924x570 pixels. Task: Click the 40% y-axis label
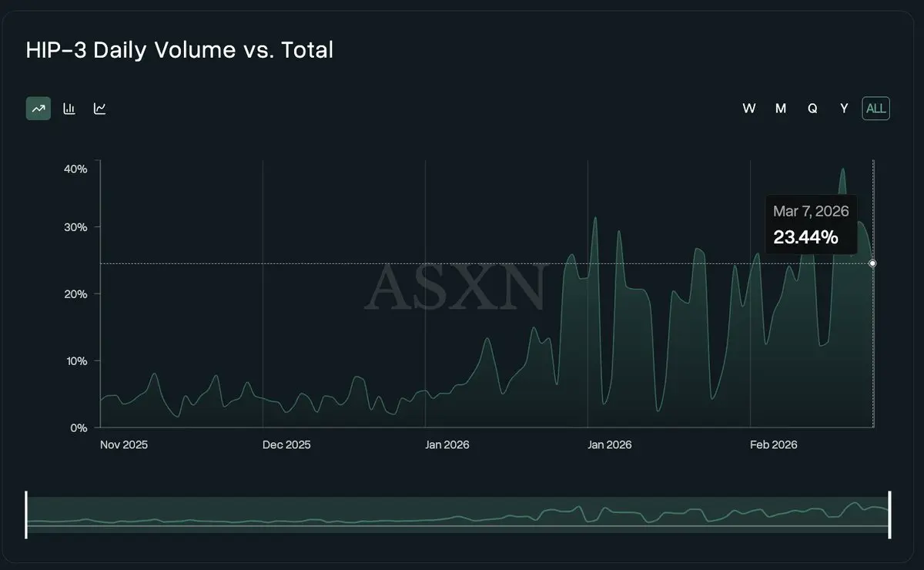75,169
